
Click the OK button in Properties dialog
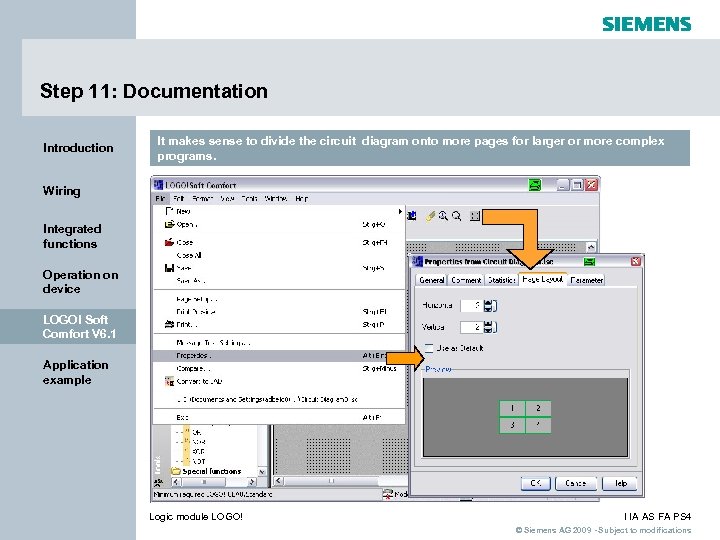[535, 483]
